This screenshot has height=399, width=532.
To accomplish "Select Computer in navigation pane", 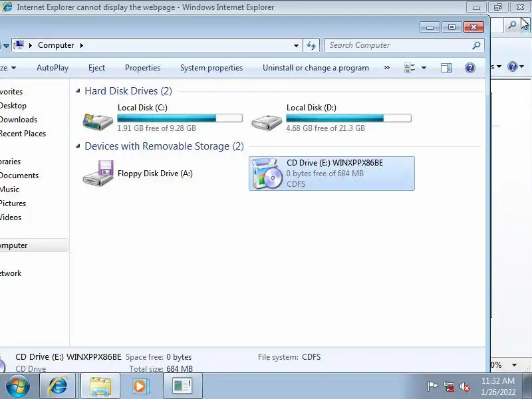I will point(33,245).
